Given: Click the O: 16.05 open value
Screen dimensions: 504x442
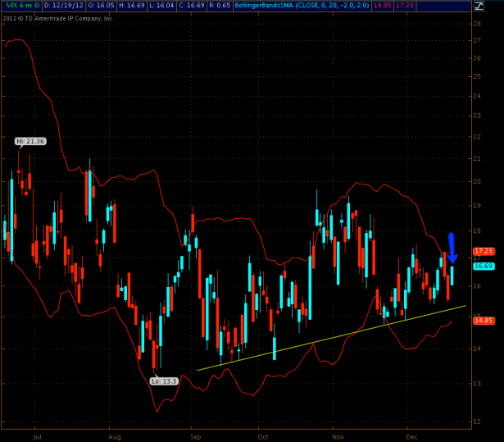Looking at the screenshot, I should click(101, 5).
